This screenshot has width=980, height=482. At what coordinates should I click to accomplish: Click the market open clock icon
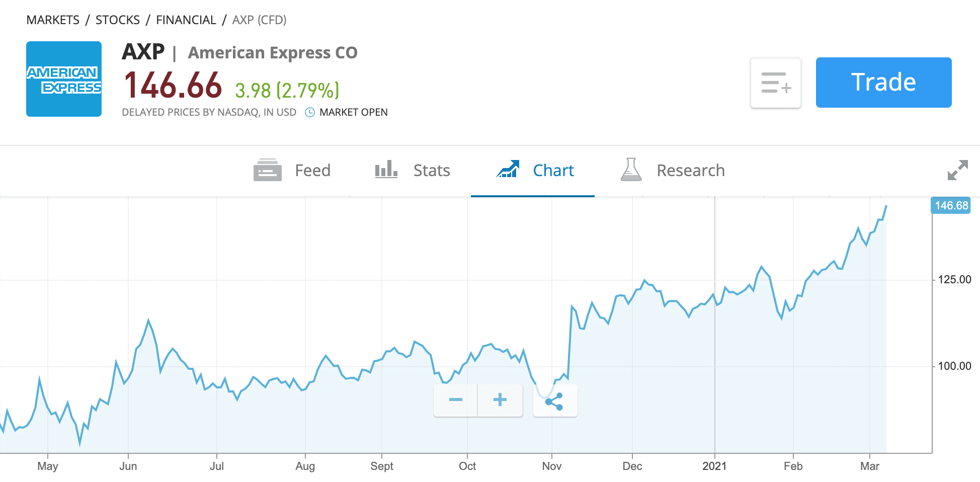pyautogui.click(x=310, y=113)
